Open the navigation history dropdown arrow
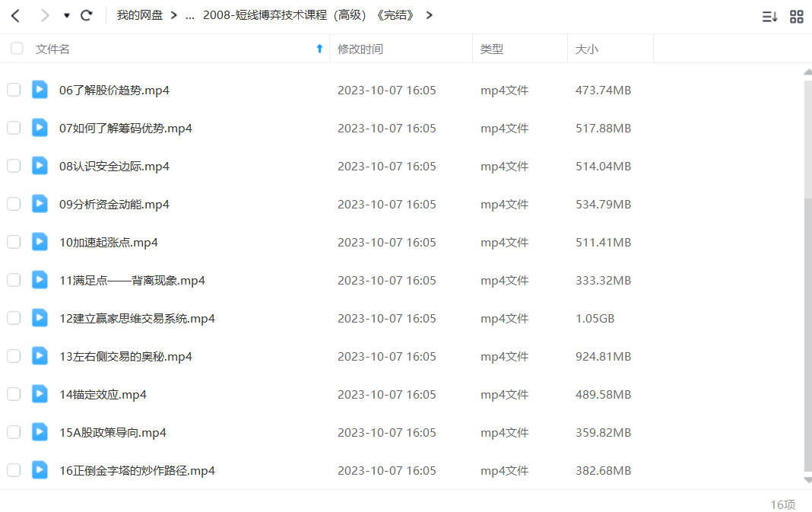This screenshot has width=812, height=512. coord(66,15)
